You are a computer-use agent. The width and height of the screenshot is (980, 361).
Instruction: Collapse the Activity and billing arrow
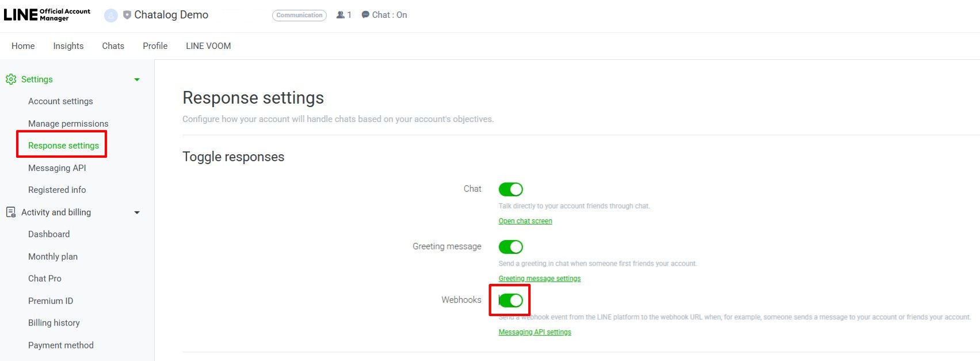point(137,213)
